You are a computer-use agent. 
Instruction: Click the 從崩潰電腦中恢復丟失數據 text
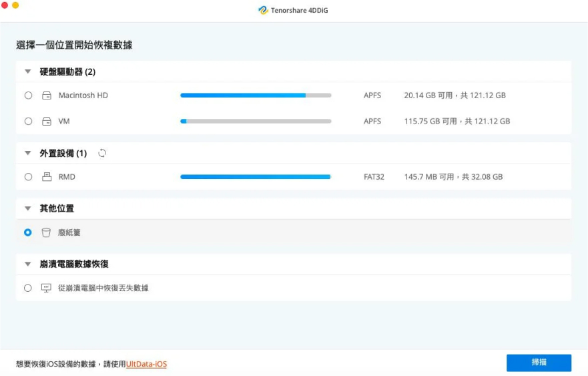coord(103,289)
